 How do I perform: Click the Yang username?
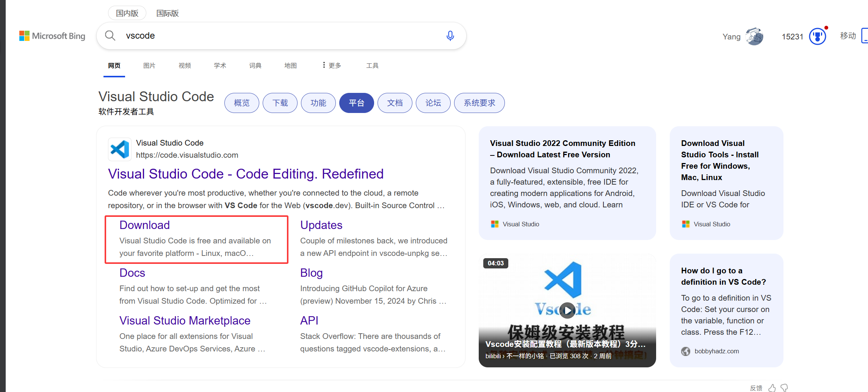click(731, 37)
